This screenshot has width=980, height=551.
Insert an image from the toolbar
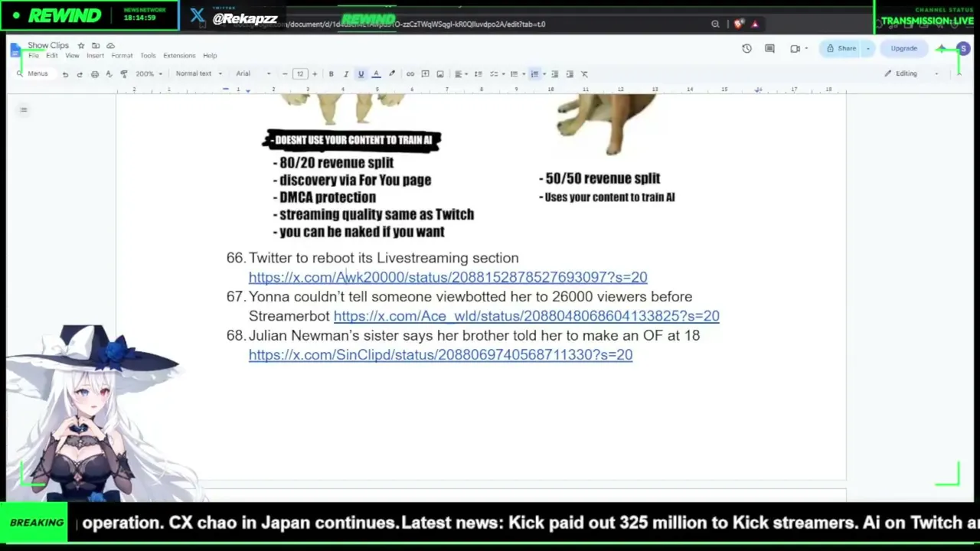[439, 74]
